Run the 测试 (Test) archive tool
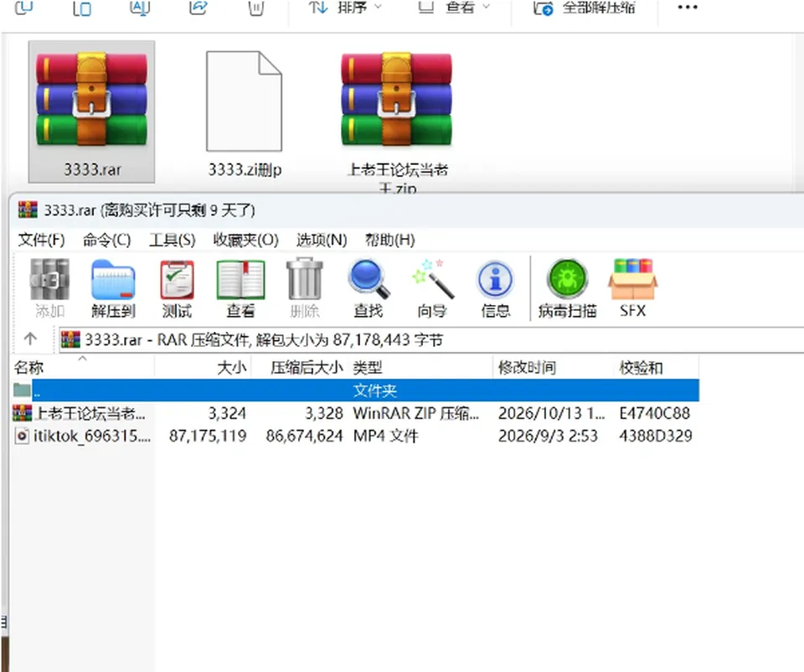This screenshot has height=672, width=804. point(177,288)
